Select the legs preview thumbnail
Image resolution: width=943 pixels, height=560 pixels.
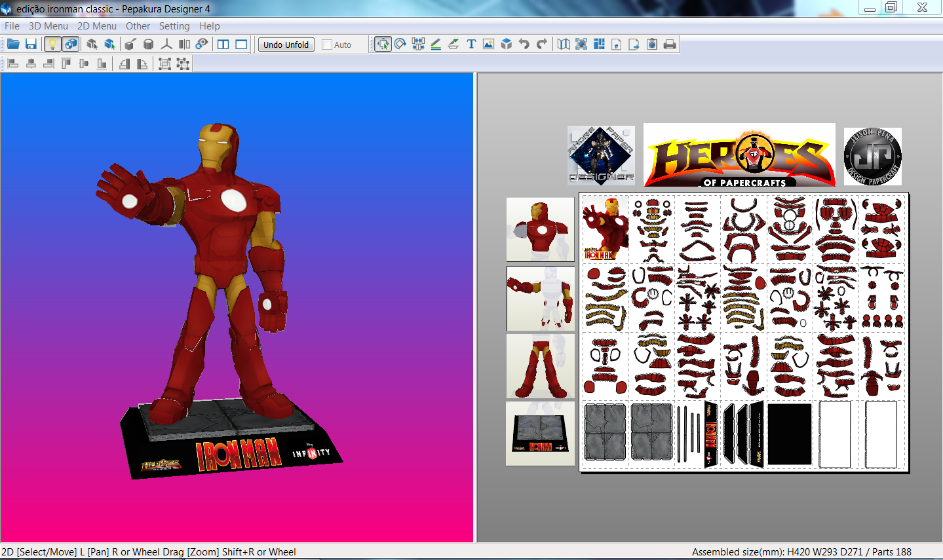[541, 366]
